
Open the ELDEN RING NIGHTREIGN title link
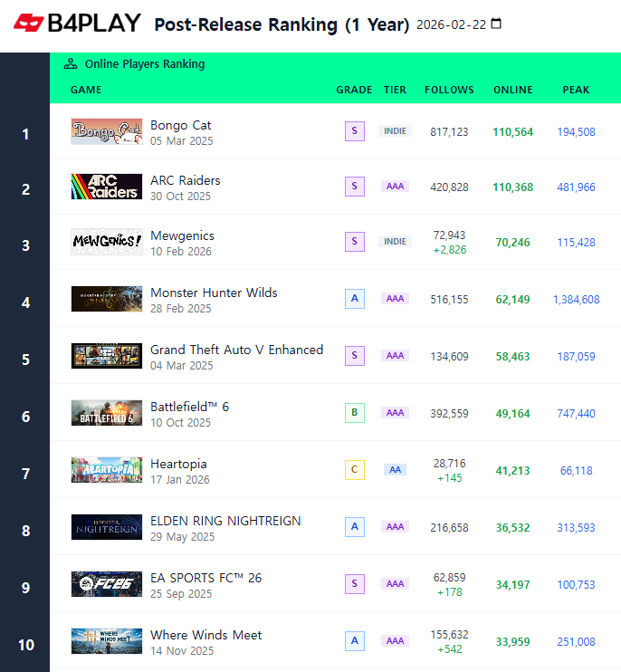[225, 521]
